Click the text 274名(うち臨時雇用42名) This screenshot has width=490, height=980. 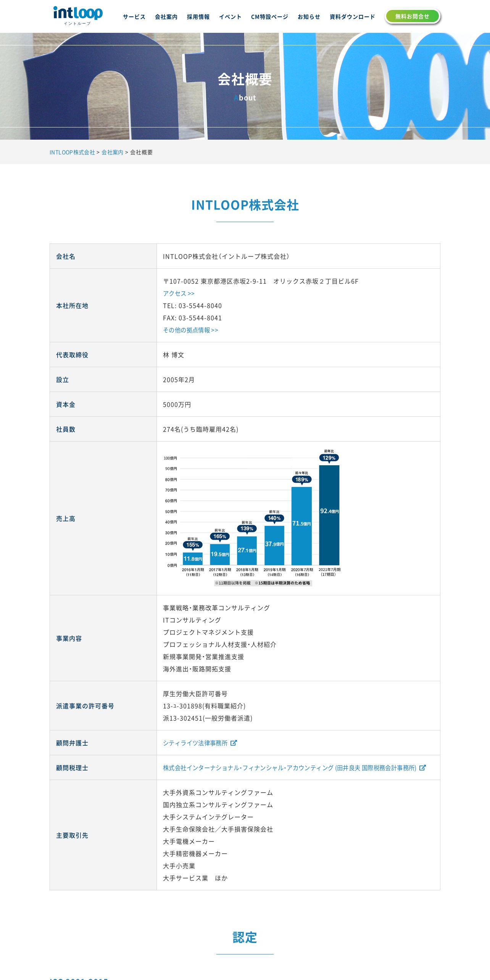(201, 429)
